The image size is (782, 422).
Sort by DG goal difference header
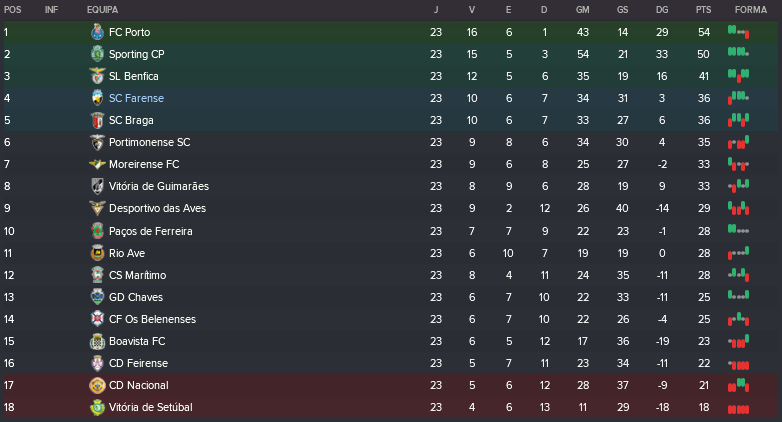(662, 9)
